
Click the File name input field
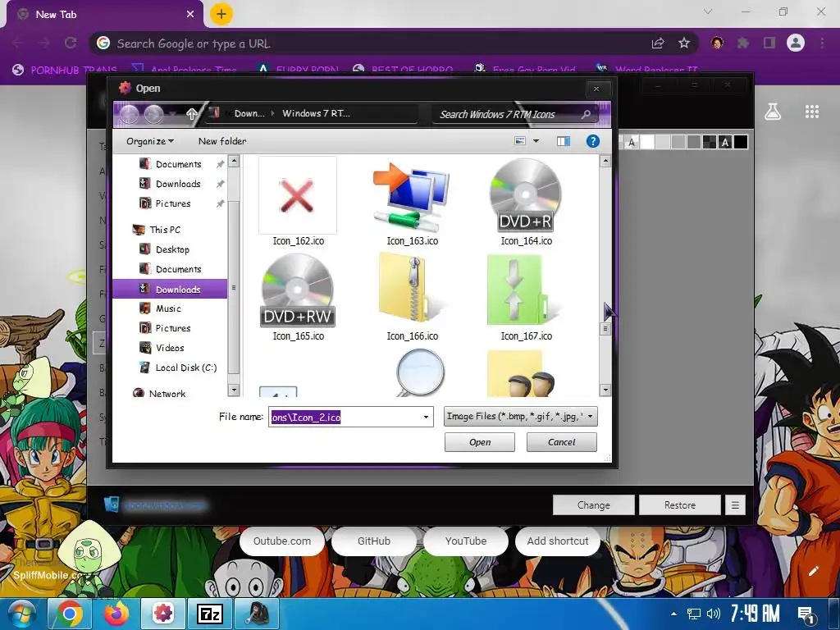[x=345, y=417]
